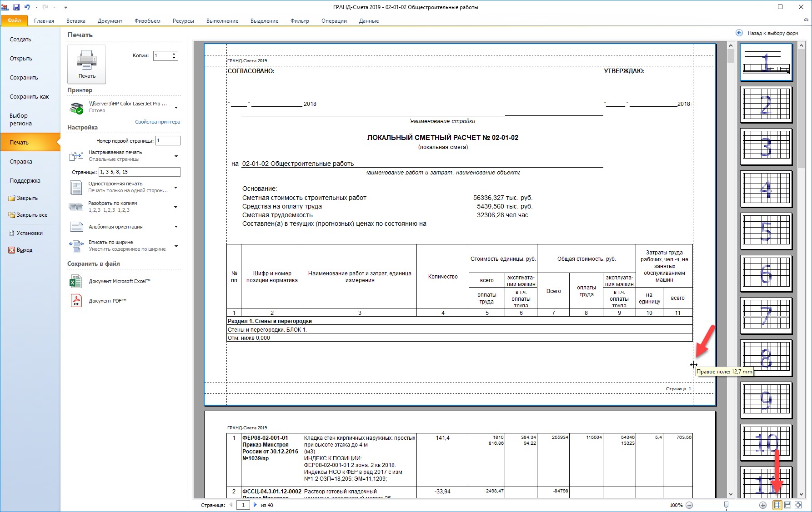This screenshot has height=512, width=812.
Task: Open Справка in the side menu
Action: click(x=21, y=162)
